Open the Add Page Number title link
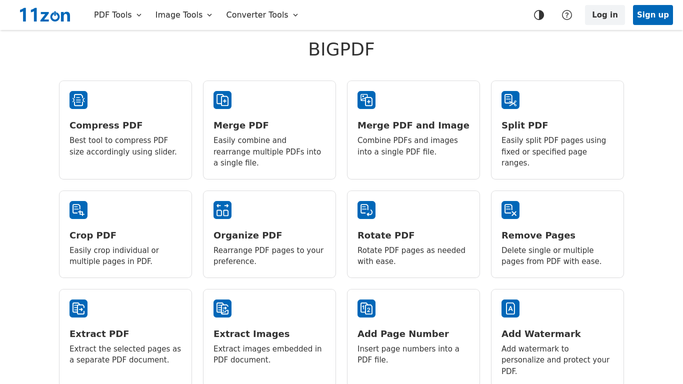This screenshot has width=683, height=384. [403, 334]
